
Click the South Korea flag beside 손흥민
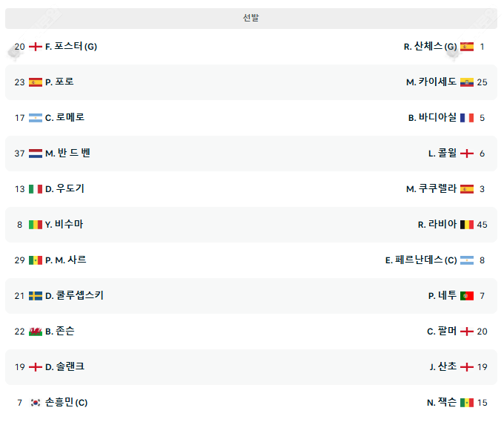(36, 403)
